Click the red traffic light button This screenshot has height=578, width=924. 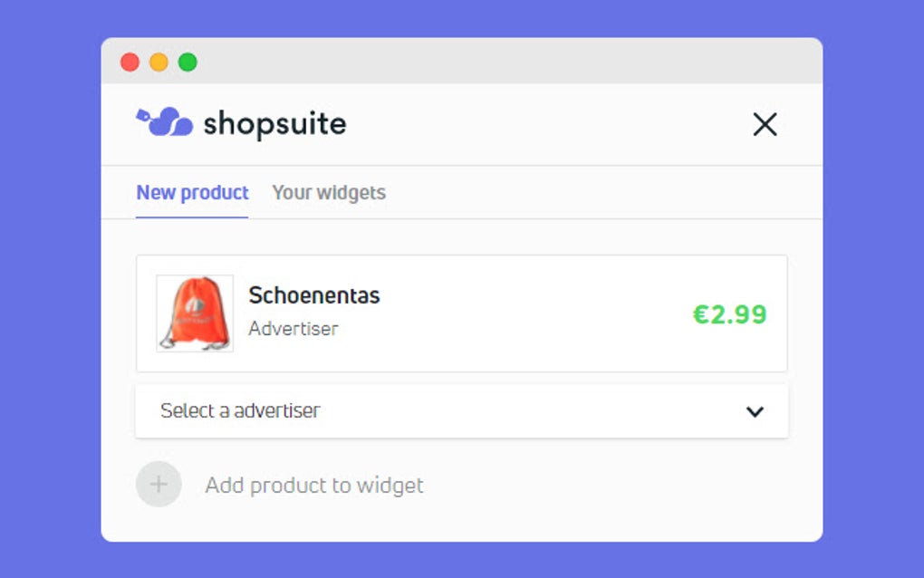tap(130, 62)
